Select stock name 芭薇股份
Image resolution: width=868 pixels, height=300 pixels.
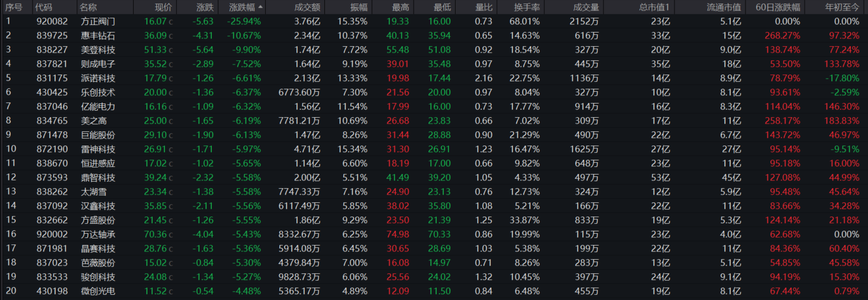[98, 263]
